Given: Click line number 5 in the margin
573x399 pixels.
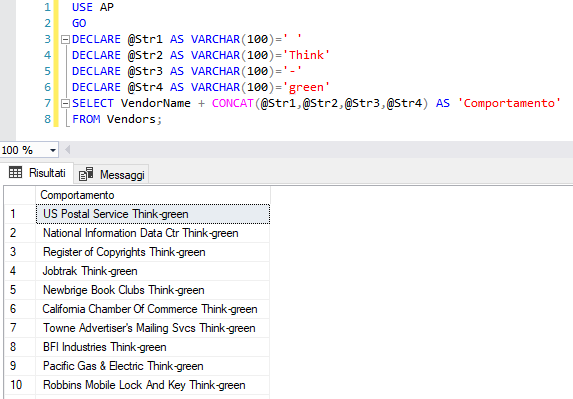Looking at the screenshot, I should [48, 71].
